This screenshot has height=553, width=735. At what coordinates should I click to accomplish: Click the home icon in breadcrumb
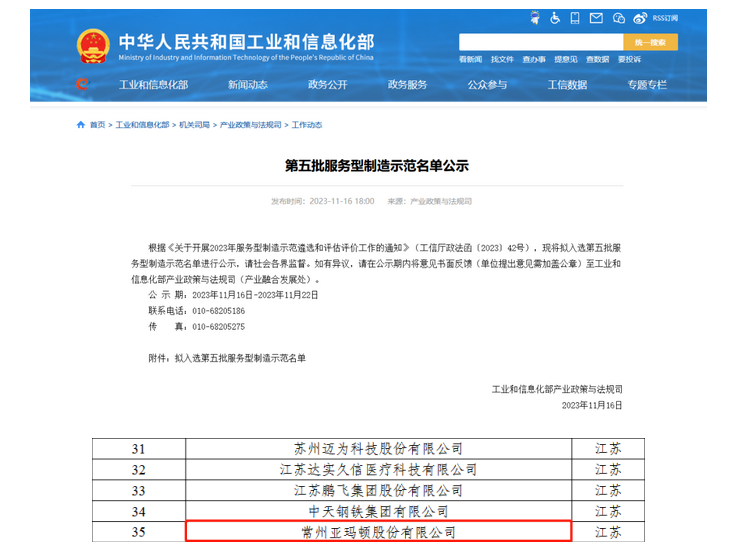pyautogui.click(x=81, y=125)
